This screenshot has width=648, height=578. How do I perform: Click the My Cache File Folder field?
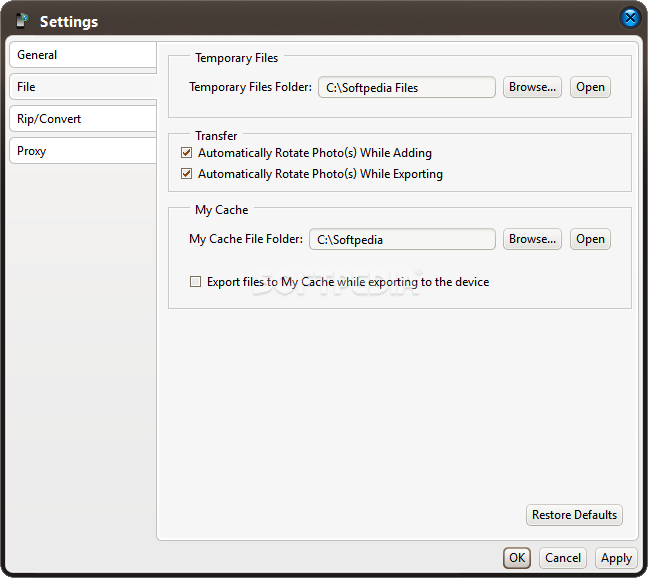click(x=402, y=239)
